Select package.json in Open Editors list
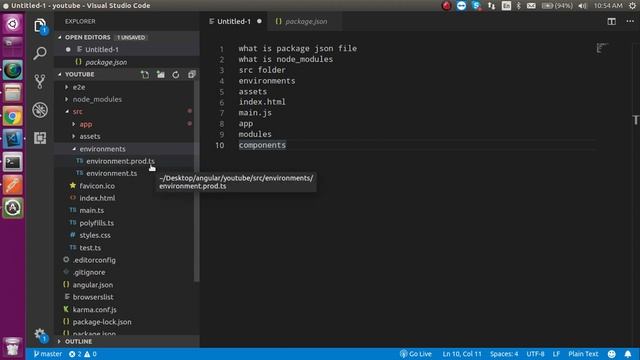 click(127, 62)
